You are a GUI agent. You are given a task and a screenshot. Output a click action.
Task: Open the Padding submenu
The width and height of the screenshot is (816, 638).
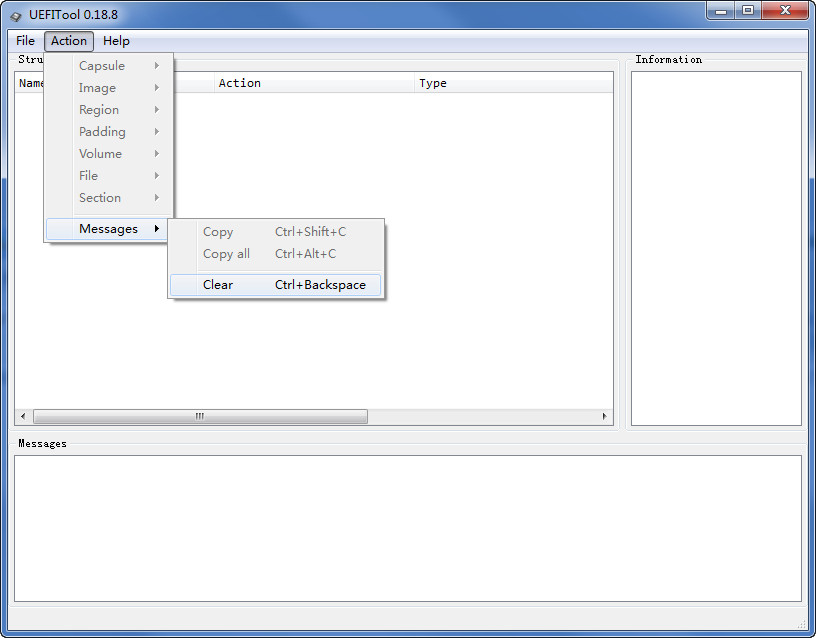[x=109, y=132]
